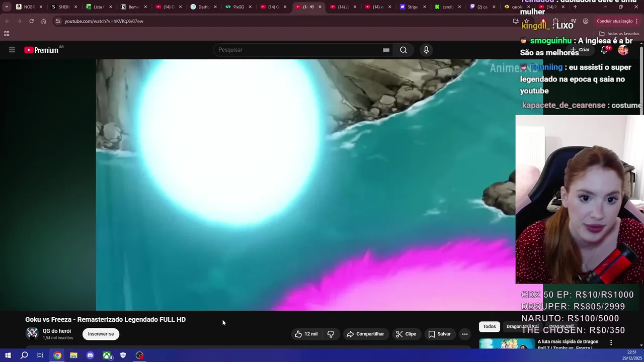Image resolution: width=644 pixels, height=362 pixels.
Task: Open a new Chrome tab
Action: (x=575, y=7)
